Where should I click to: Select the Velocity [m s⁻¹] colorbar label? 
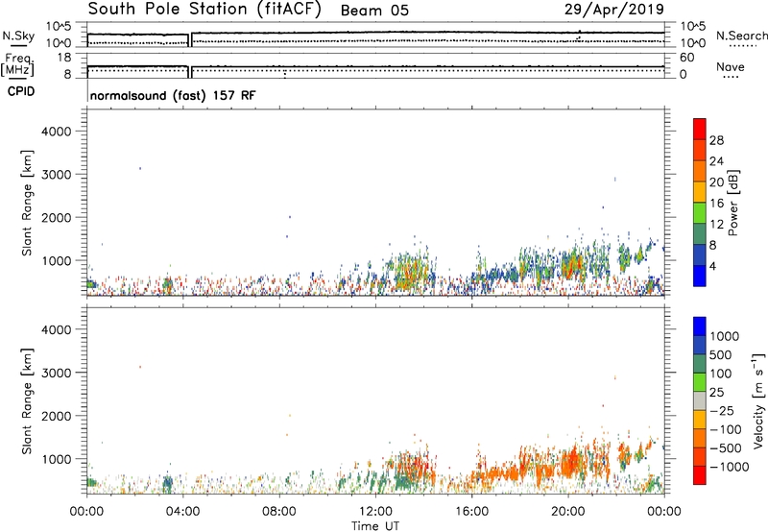pyautogui.click(x=758, y=401)
